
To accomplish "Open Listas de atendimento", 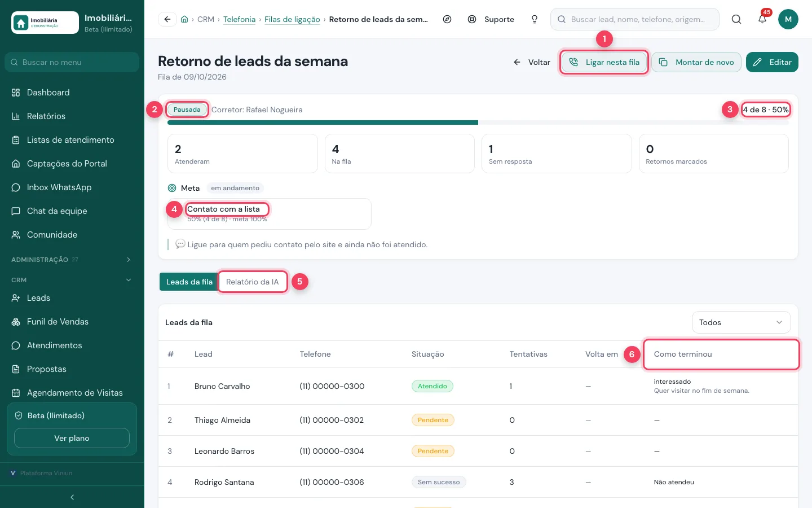I will (72, 140).
